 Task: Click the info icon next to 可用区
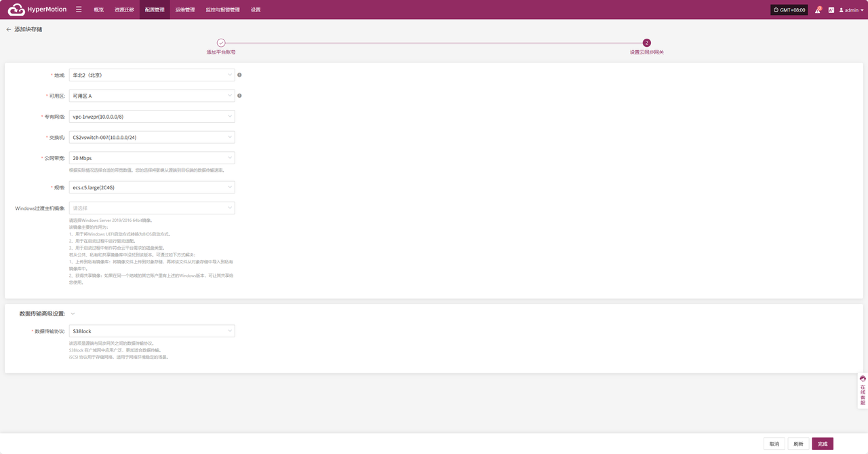coord(239,96)
